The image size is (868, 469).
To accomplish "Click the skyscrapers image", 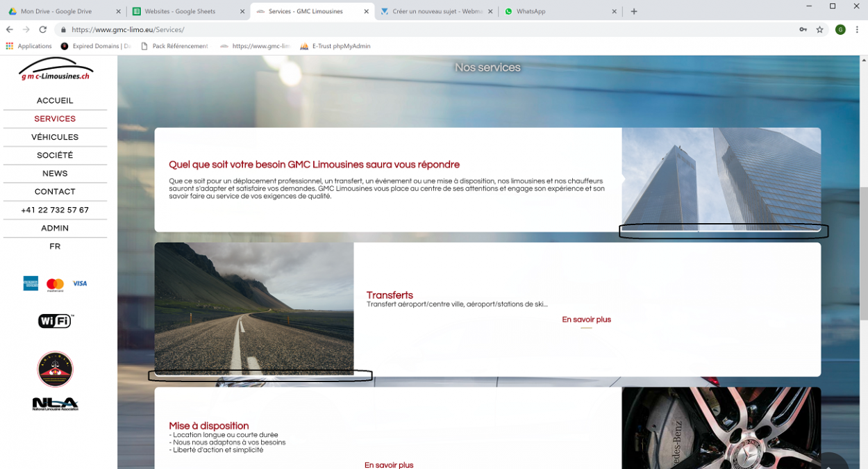I will [x=721, y=179].
